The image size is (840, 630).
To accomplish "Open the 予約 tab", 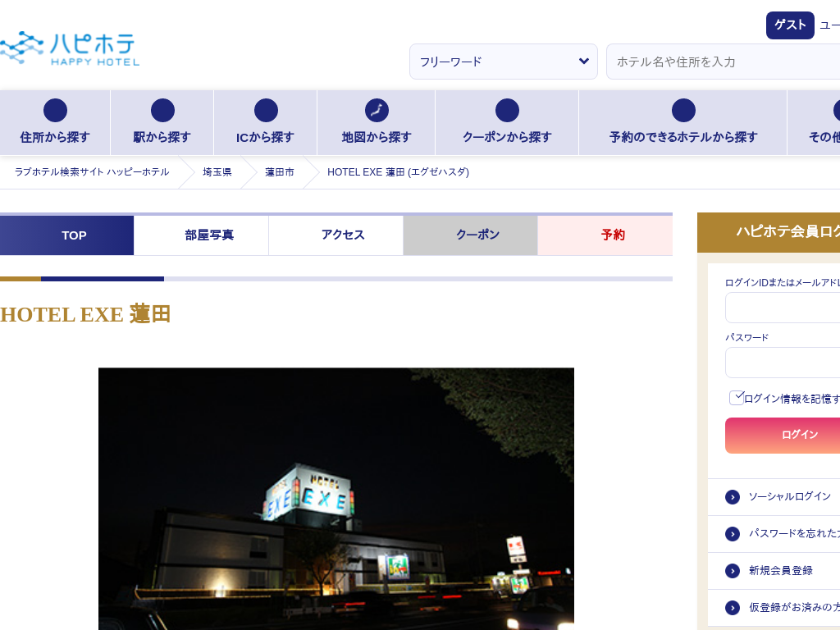I will (x=605, y=235).
